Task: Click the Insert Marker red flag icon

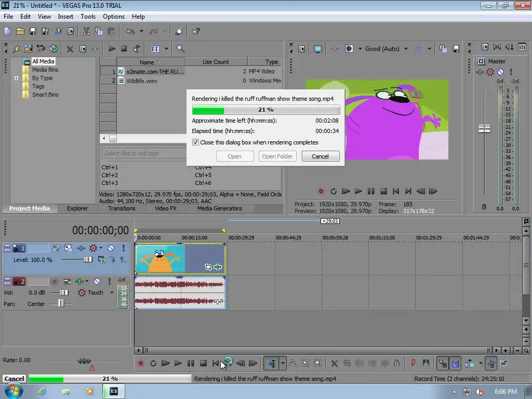Action: pos(413,363)
